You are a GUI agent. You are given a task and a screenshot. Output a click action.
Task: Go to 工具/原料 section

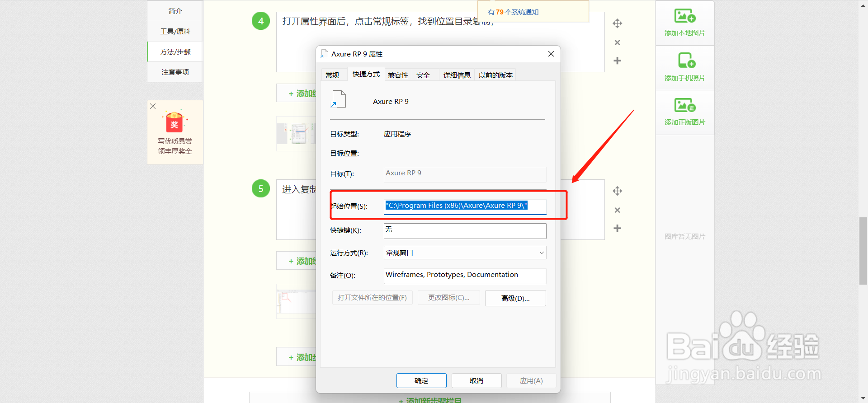(x=175, y=31)
